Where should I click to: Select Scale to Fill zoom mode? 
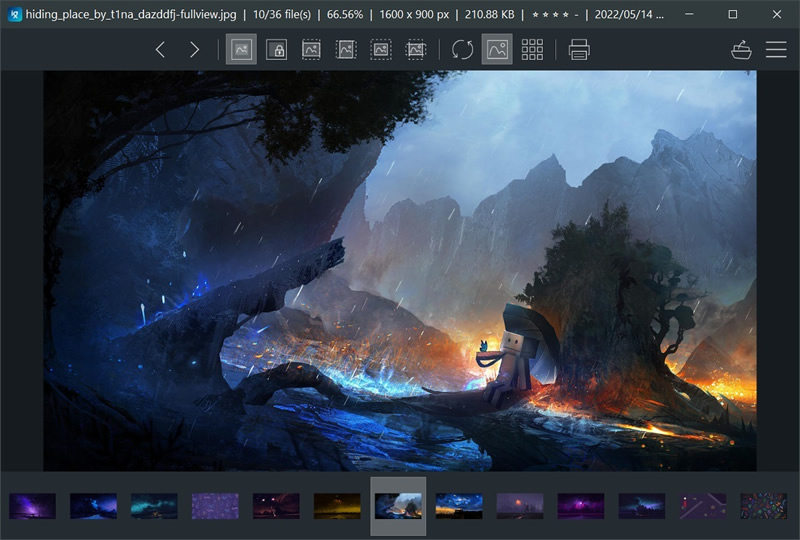point(416,50)
